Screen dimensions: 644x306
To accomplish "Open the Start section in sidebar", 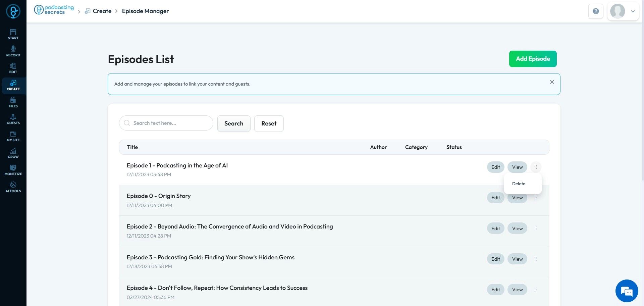I will pyautogui.click(x=13, y=34).
